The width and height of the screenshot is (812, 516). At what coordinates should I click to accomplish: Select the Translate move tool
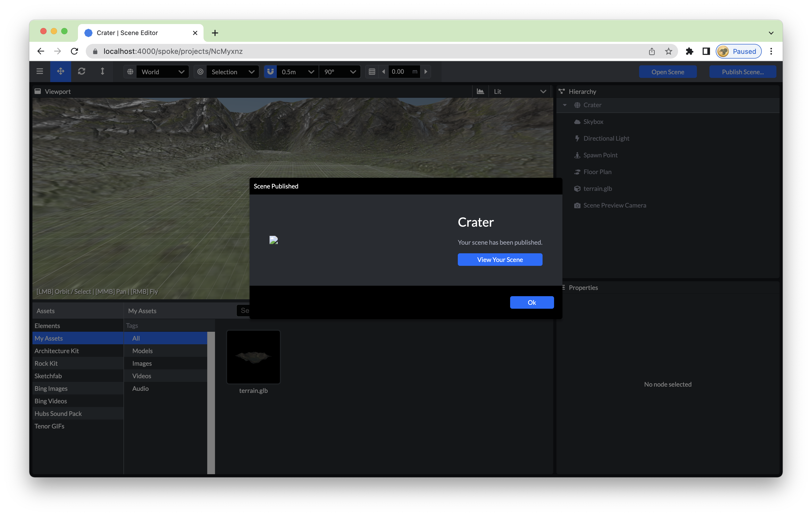pos(61,71)
